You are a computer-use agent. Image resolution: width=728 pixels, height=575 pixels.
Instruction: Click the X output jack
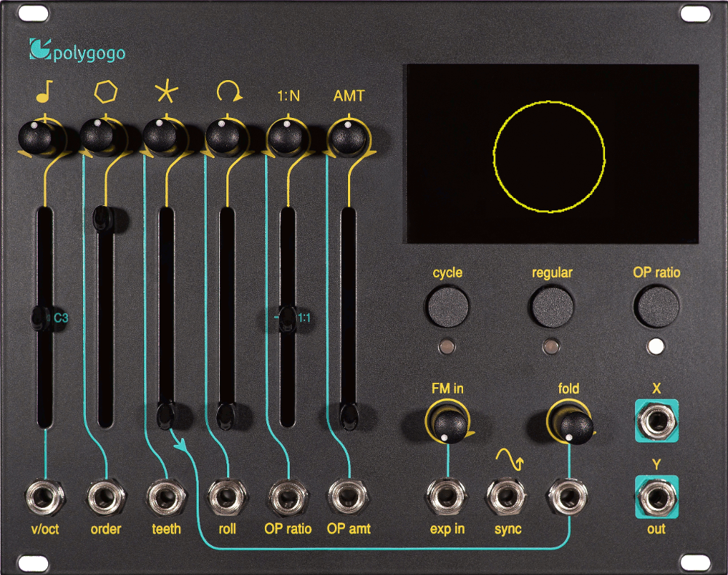[x=656, y=421]
